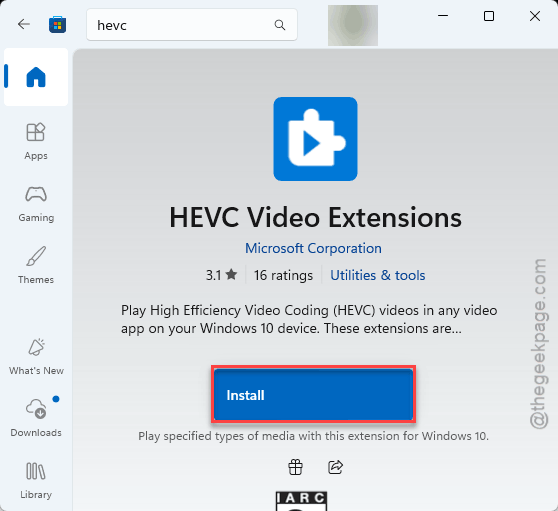This screenshot has height=511, width=558.
Task: Open the Utilities & tools category link
Action: click(x=378, y=275)
